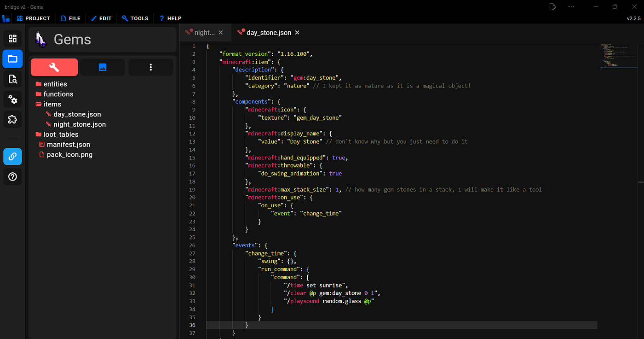Select the behavior pack wrench button
Image resolution: width=644 pixels, height=339 pixels.
[x=54, y=67]
